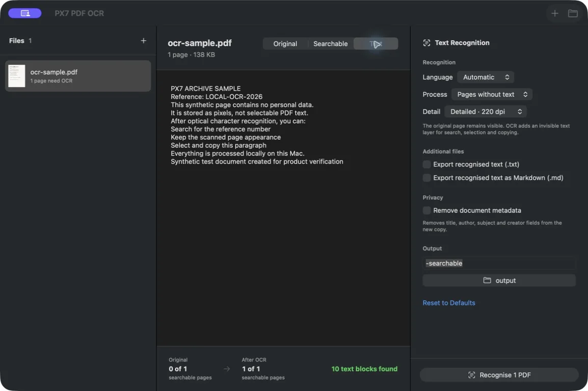Open the folder icon in title bar
The width and height of the screenshot is (588, 391).
tap(573, 13)
